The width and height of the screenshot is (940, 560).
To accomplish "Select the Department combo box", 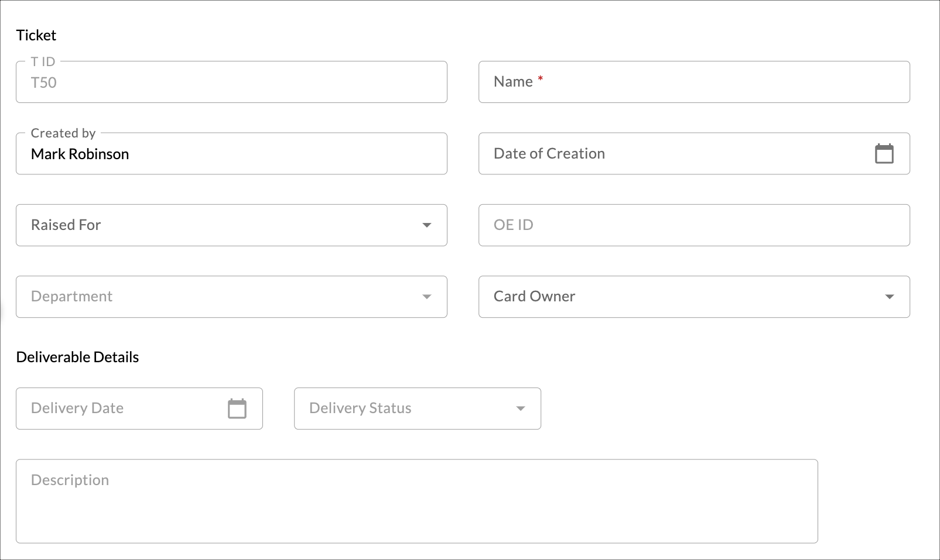I will (x=205, y=296).
